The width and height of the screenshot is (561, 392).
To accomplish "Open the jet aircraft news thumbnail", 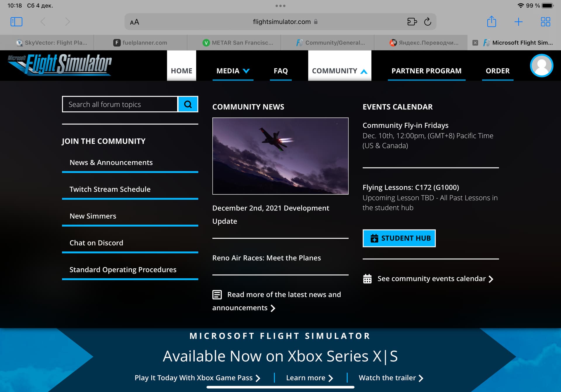I will click(280, 156).
